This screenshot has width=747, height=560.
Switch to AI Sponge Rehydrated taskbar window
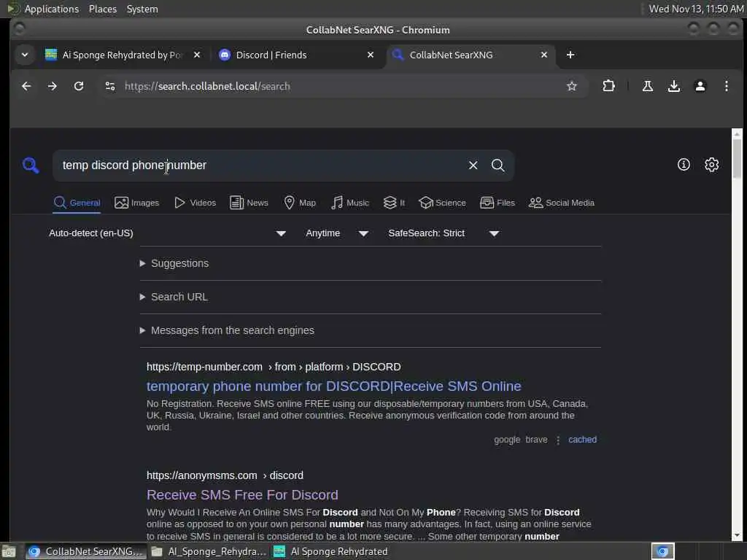tap(331, 551)
